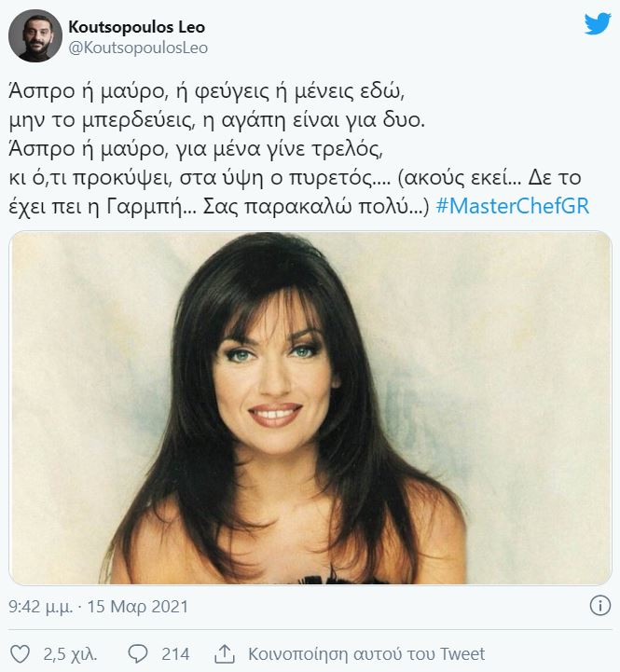The width and height of the screenshot is (620, 672).
Task: Open Koutsopoulos Leo profile picture
Action: click(x=35, y=36)
